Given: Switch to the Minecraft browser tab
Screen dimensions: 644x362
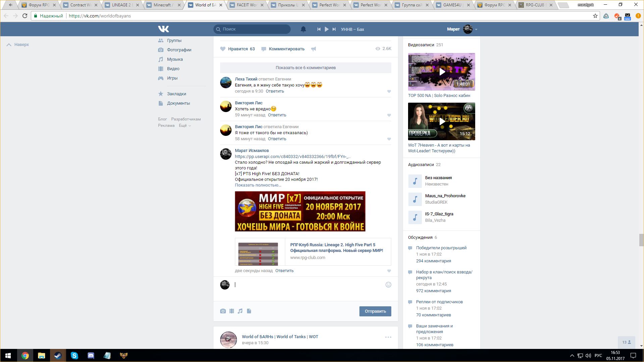Looking at the screenshot, I should [162, 5].
